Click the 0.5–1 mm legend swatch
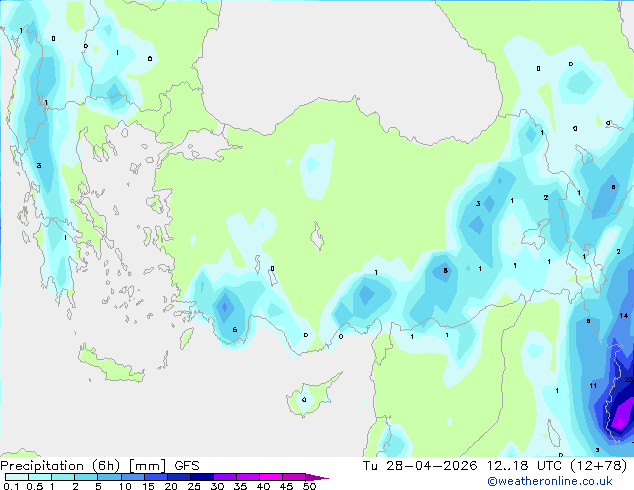 pyautogui.click(x=40, y=477)
